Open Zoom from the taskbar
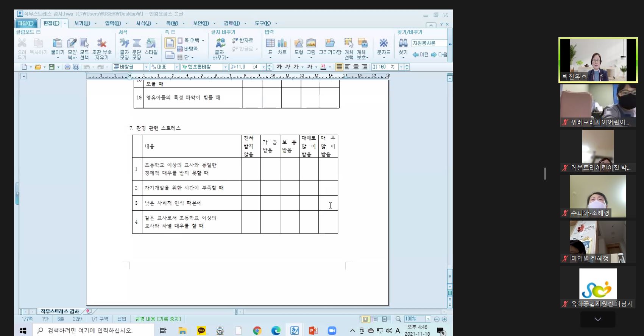The width and height of the screenshot is (644, 336). [332, 331]
